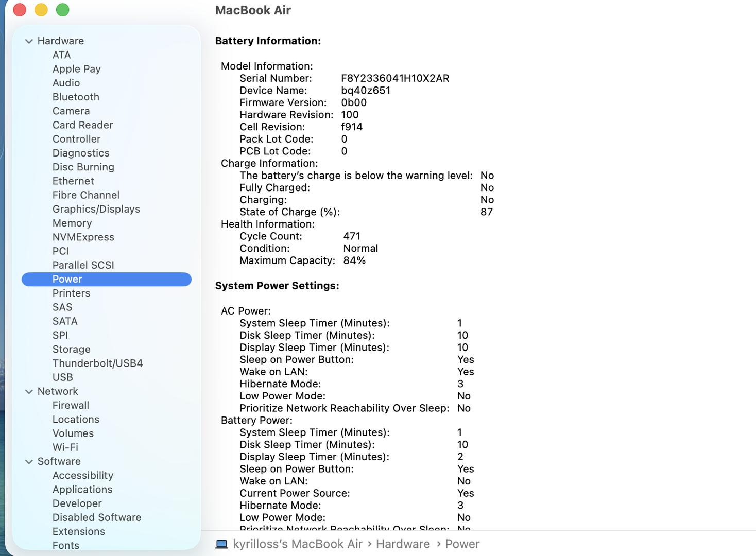
Task: Collapse the Software section chevron
Action: click(29, 462)
